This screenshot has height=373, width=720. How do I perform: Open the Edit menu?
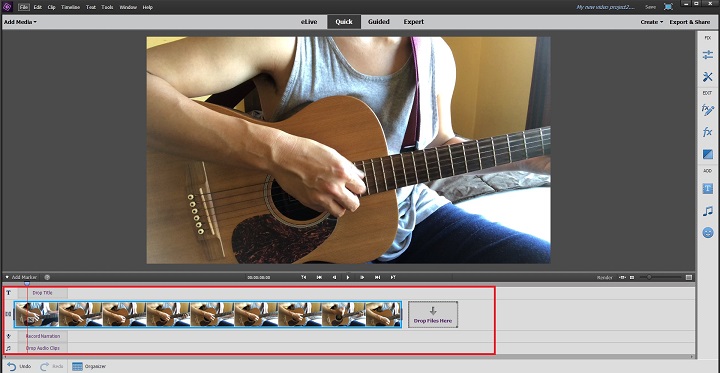point(38,7)
